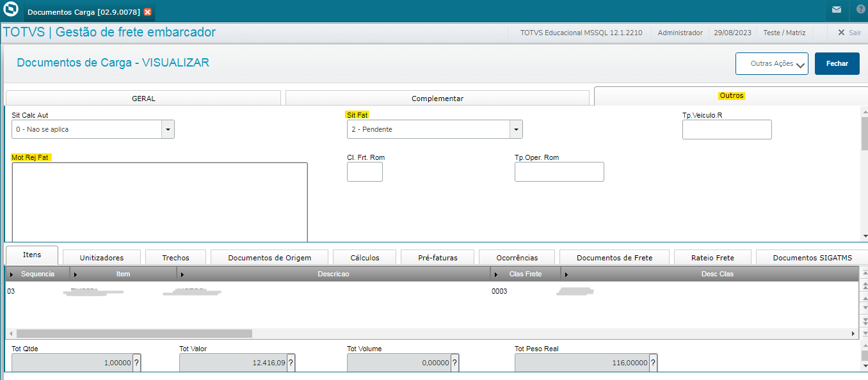Switch to the GERAL tab
Image resolution: width=868 pixels, height=380 pixels.
click(143, 99)
